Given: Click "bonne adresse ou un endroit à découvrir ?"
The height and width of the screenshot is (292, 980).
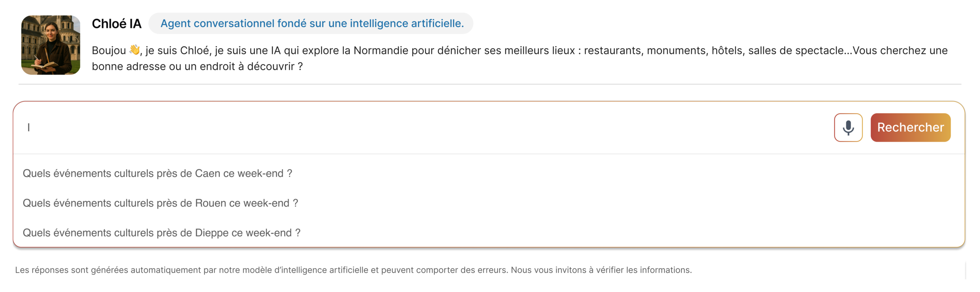Looking at the screenshot, I should [197, 67].
